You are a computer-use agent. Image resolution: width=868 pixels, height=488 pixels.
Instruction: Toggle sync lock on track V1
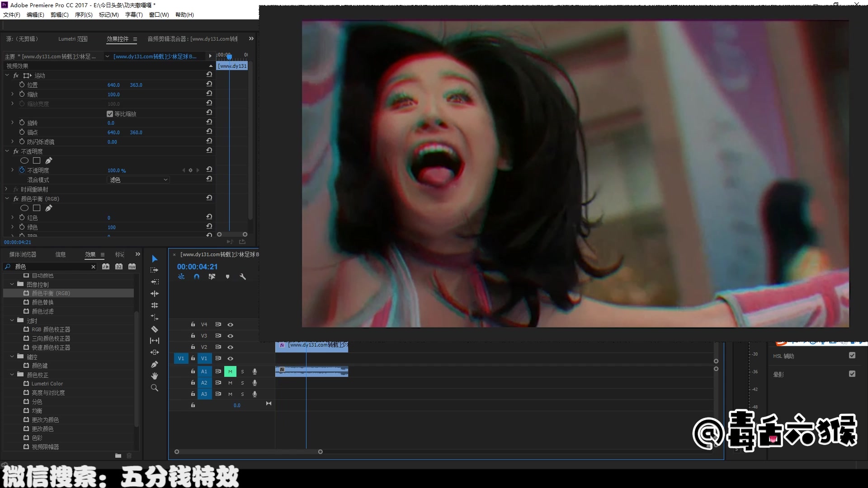(x=218, y=358)
